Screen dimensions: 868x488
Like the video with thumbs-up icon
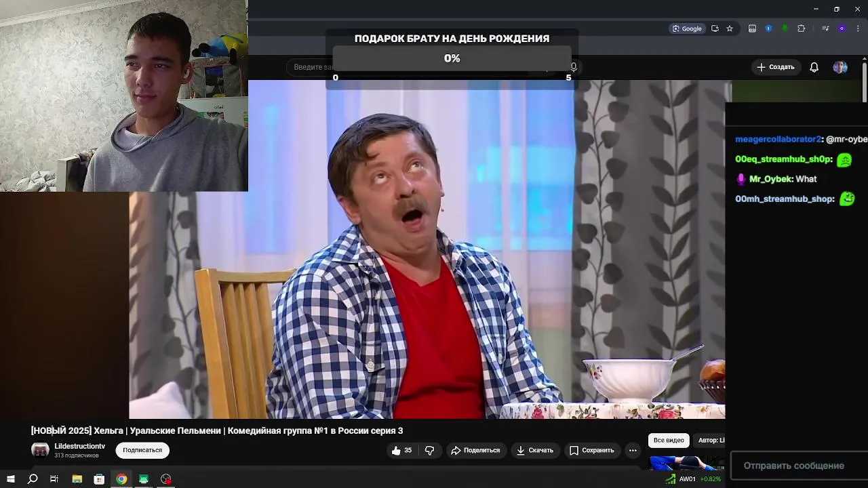pos(401,450)
